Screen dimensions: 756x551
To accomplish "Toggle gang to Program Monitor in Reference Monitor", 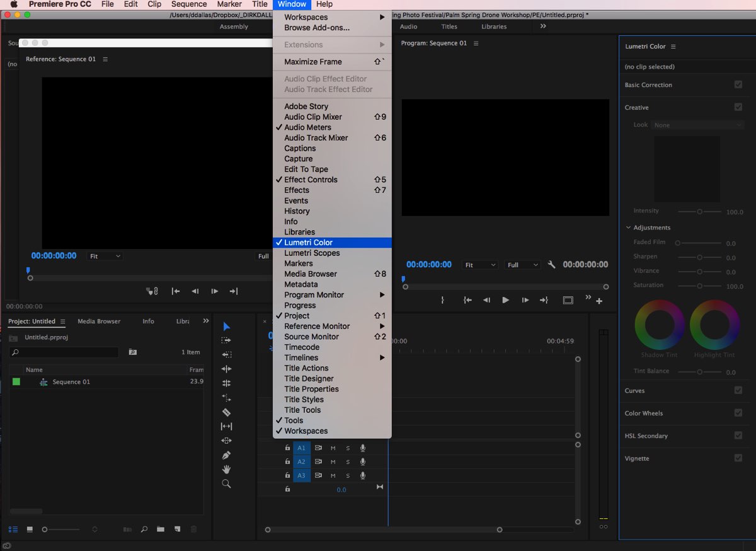I will click(152, 291).
